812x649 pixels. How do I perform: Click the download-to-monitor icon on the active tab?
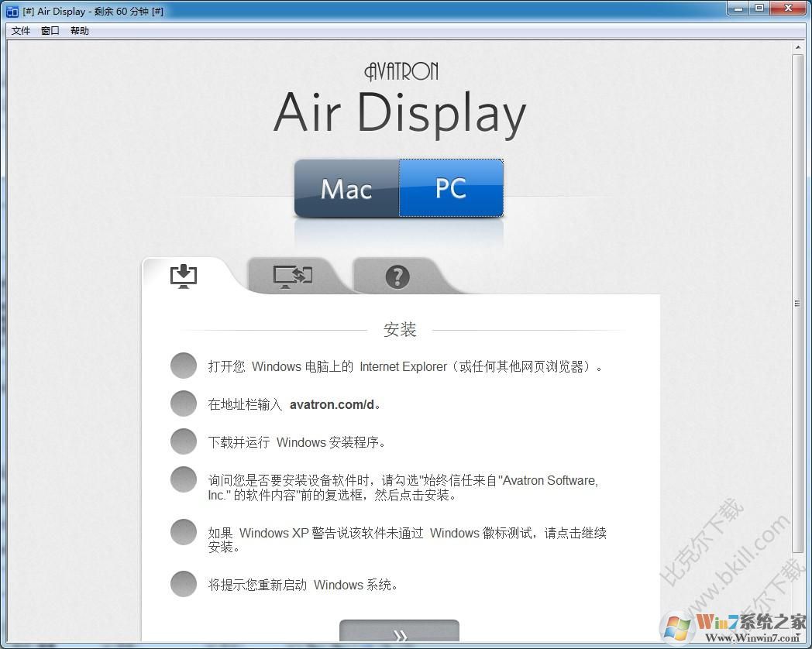pyautogui.click(x=184, y=275)
